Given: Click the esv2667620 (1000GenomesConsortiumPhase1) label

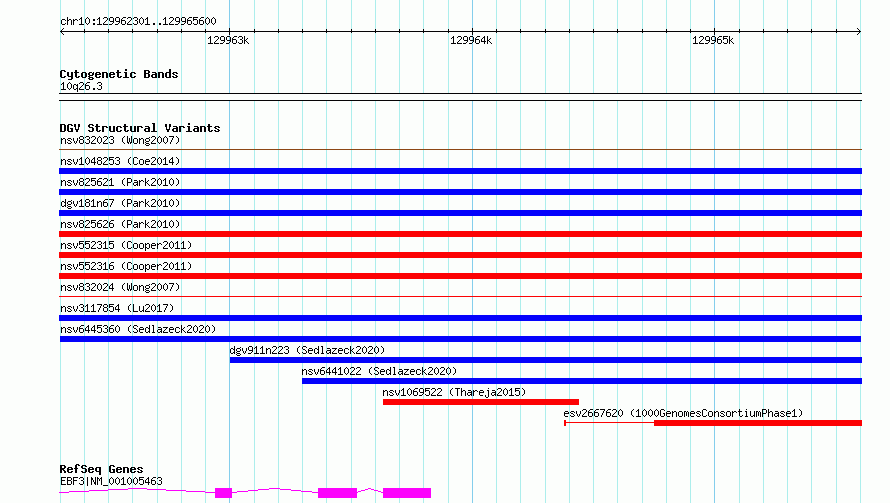Looking at the screenshot, I should click(x=683, y=413).
